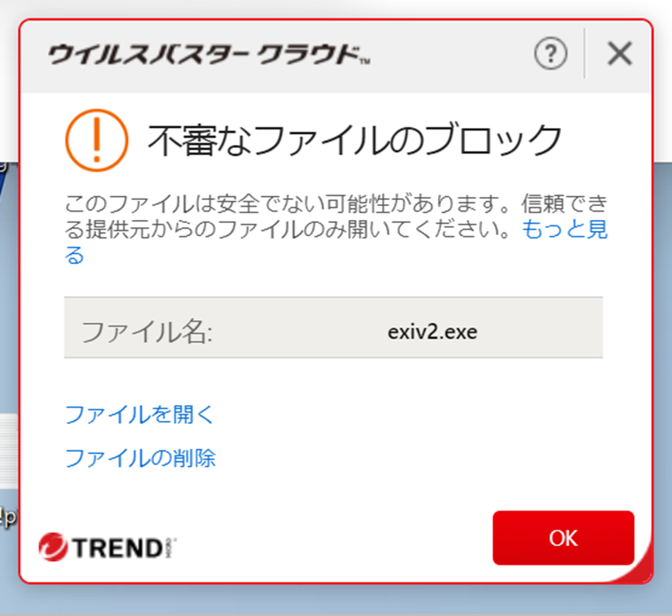Close the ウイルスバスター クラウド dialog

(x=620, y=53)
